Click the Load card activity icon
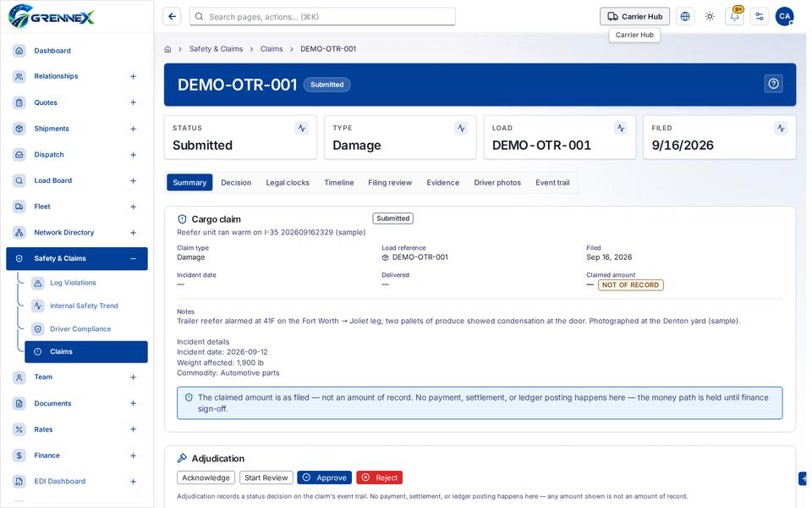Viewport: 812px width, 508px height. coord(620,128)
